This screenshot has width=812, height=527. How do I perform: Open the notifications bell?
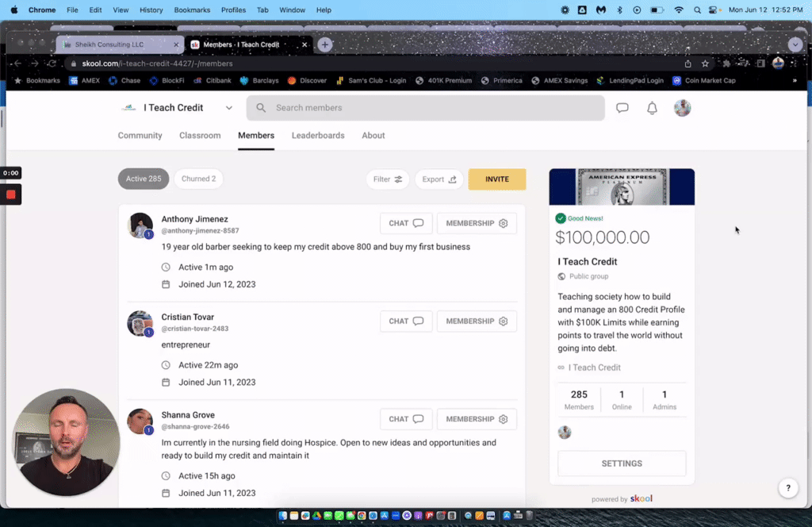click(652, 108)
